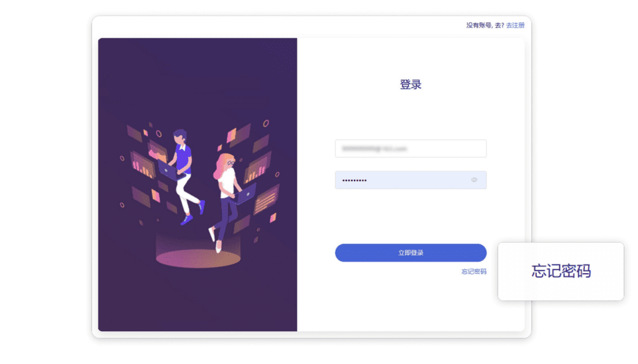638x364 pixels.
Task: Click bar chart panel right of the woman
Action: 257,168
